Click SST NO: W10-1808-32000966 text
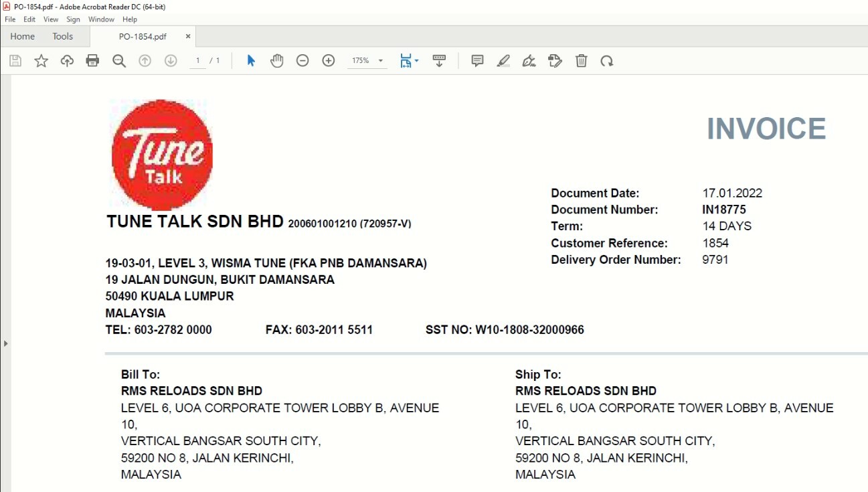Image resolution: width=868 pixels, height=492 pixels. coord(505,329)
